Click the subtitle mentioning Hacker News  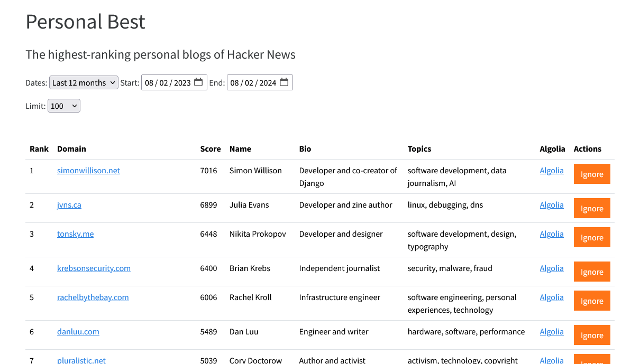coord(160,54)
